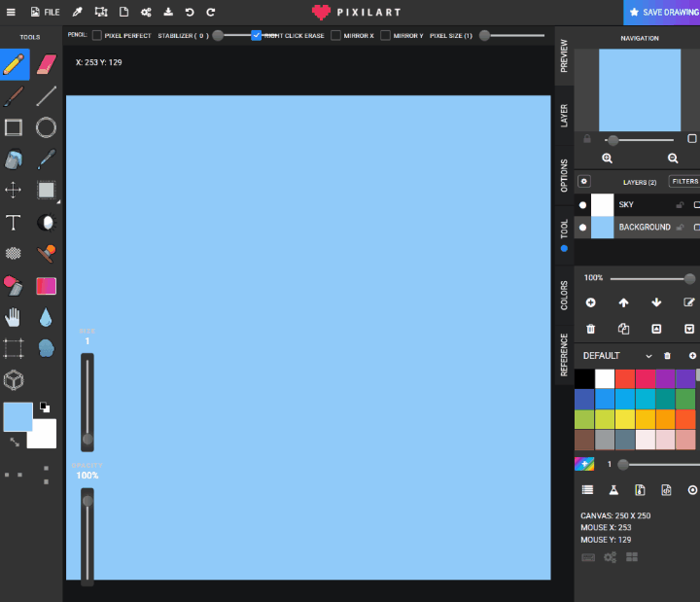Toggle lock on the Sky layer

(680, 205)
